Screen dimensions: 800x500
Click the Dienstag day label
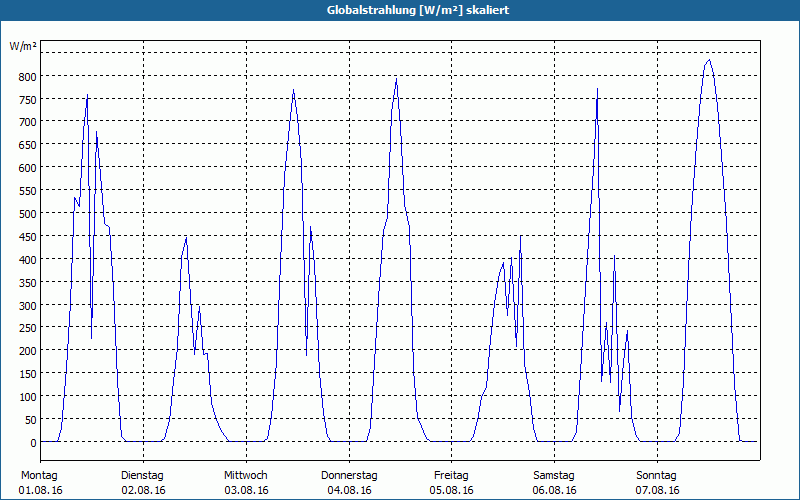[x=142, y=476]
